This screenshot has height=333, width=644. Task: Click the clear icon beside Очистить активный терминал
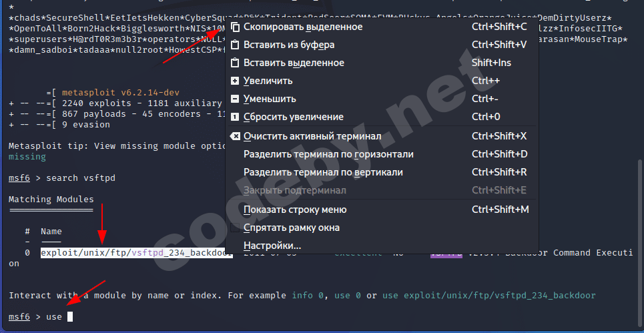[235, 136]
